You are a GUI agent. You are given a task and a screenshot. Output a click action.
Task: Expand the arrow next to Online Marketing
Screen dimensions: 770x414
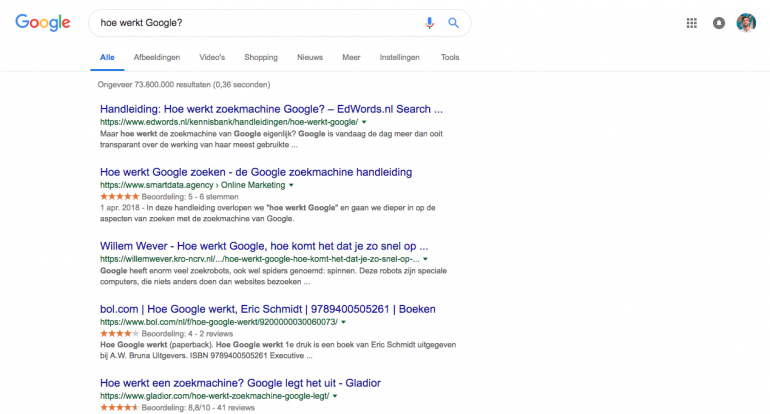[x=291, y=186]
